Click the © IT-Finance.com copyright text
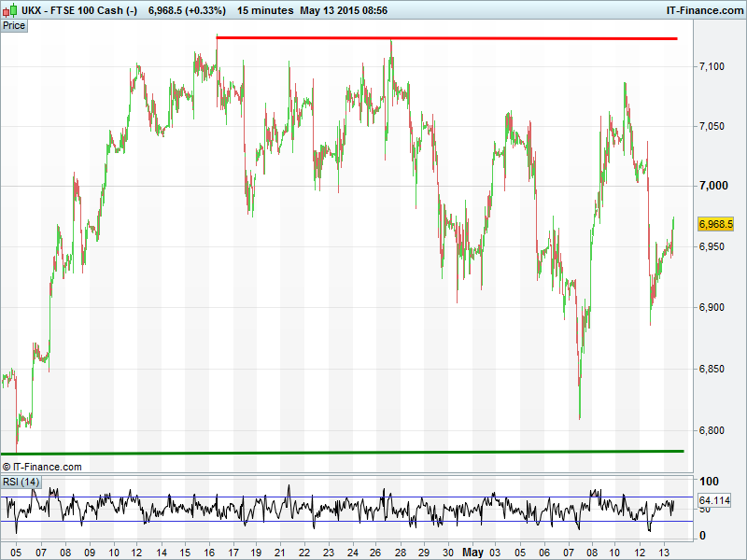Viewport: 747px width, 560px height. tap(42, 467)
